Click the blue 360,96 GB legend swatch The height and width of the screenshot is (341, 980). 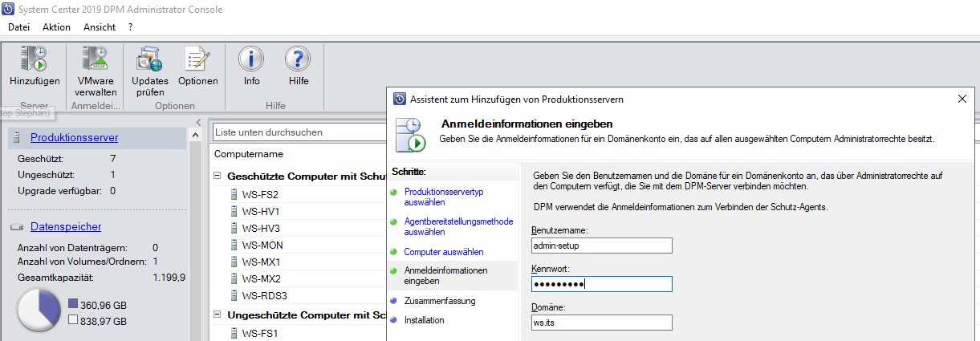tap(74, 305)
